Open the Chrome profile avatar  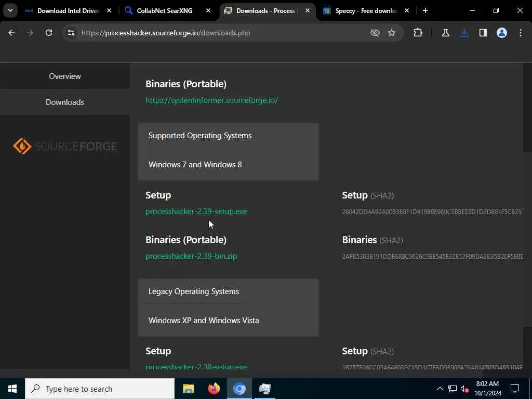[502, 33]
